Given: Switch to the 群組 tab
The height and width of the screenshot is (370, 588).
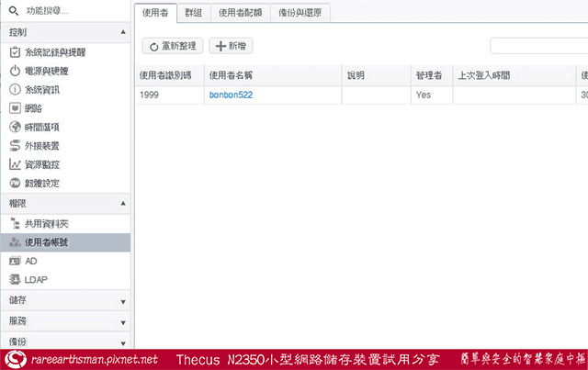Looking at the screenshot, I should [x=194, y=13].
